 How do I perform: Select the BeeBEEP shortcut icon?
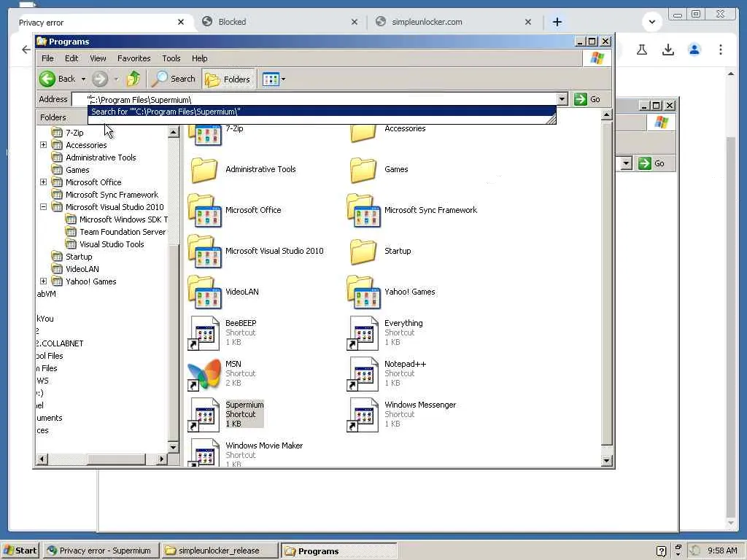click(x=204, y=332)
